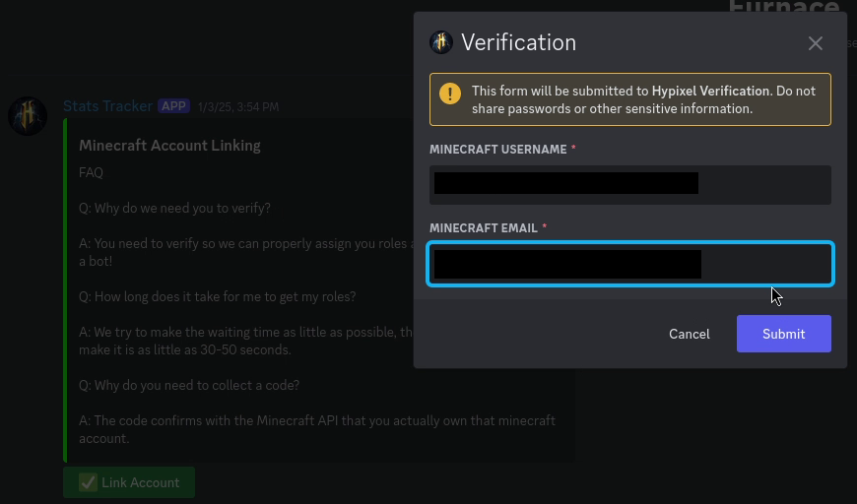This screenshot has width=857, height=504.
Task: Click the bold Hypixel Verification text
Action: (710, 91)
